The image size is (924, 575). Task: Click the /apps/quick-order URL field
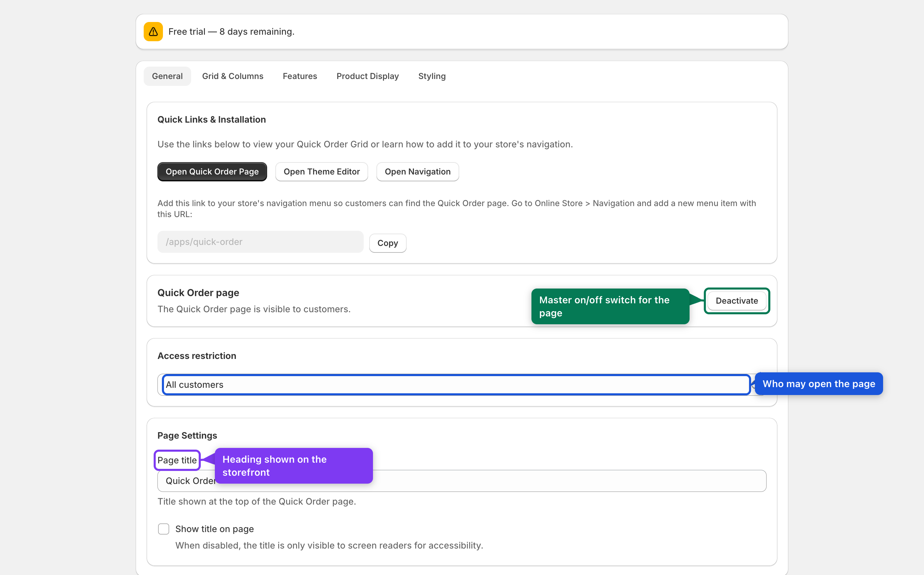[x=260, y=242]
